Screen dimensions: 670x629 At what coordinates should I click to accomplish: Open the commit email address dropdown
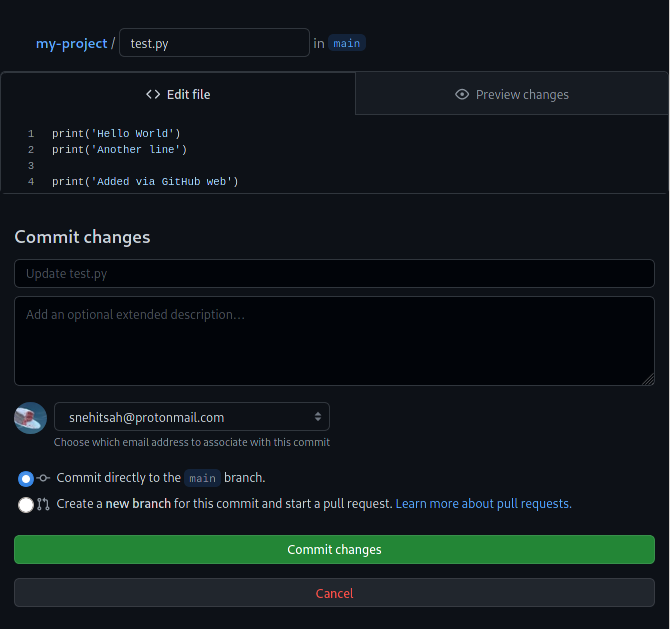[192, 417]
